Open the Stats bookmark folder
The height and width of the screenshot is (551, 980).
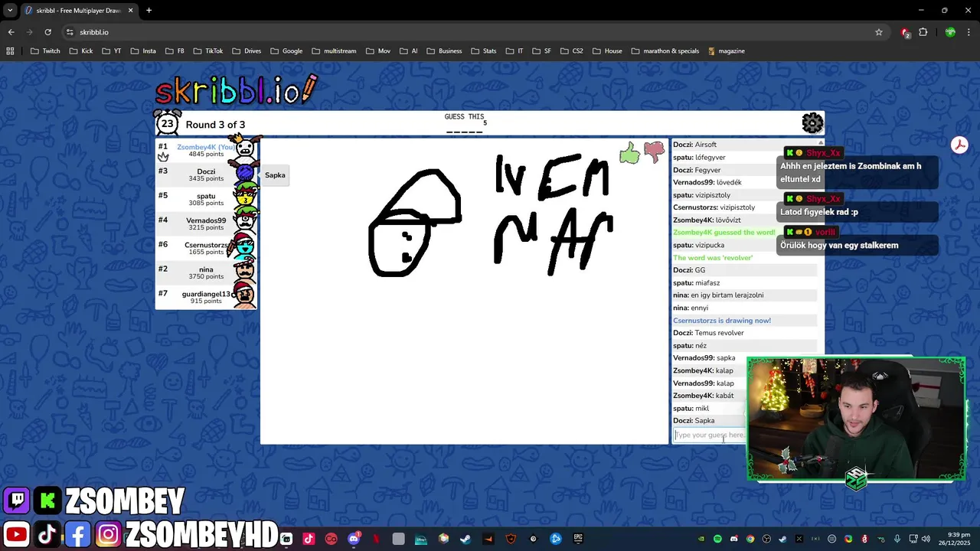(x=484, y=51)
